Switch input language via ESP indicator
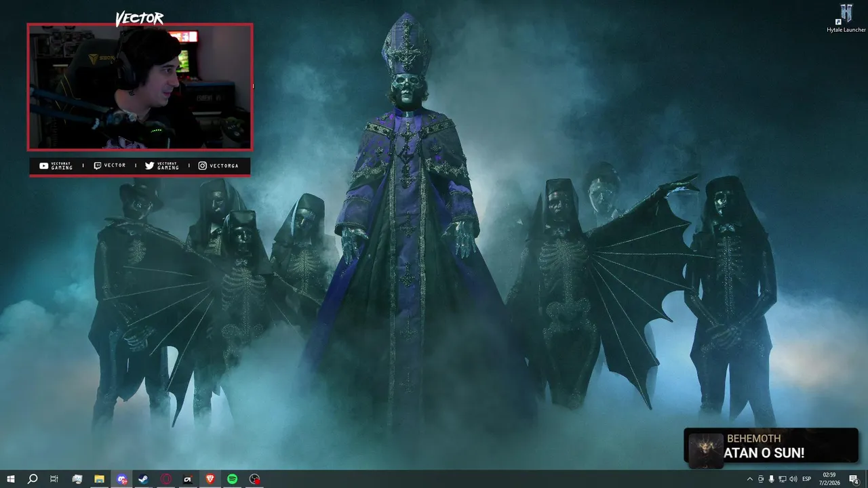The height and width of the screenshot is (488, 868). [x=807, y=479]
